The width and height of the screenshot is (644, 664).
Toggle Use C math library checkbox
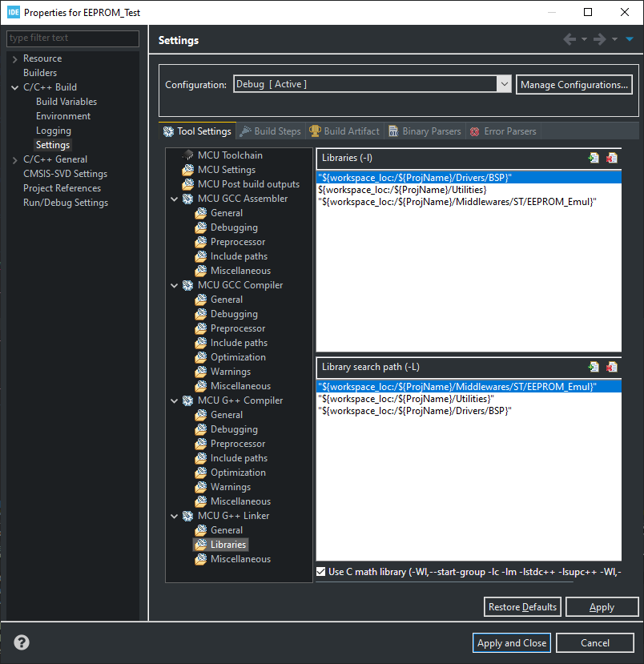point(321,572)
